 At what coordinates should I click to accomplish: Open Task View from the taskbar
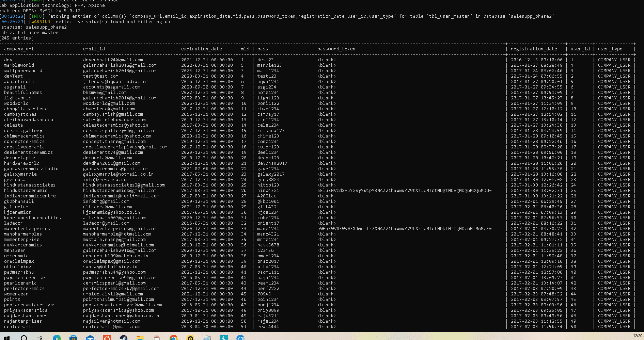tap(39, 337)
